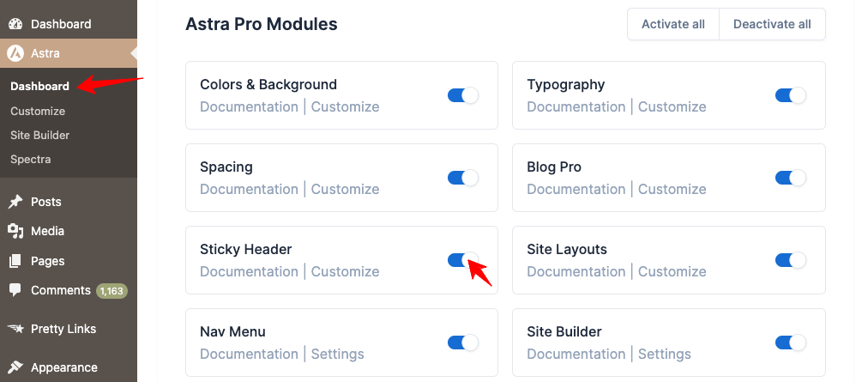Image resolution: width=868 pixels, height=382 pixels.
Task: Open Spacing Customize link
Action: 345,189
